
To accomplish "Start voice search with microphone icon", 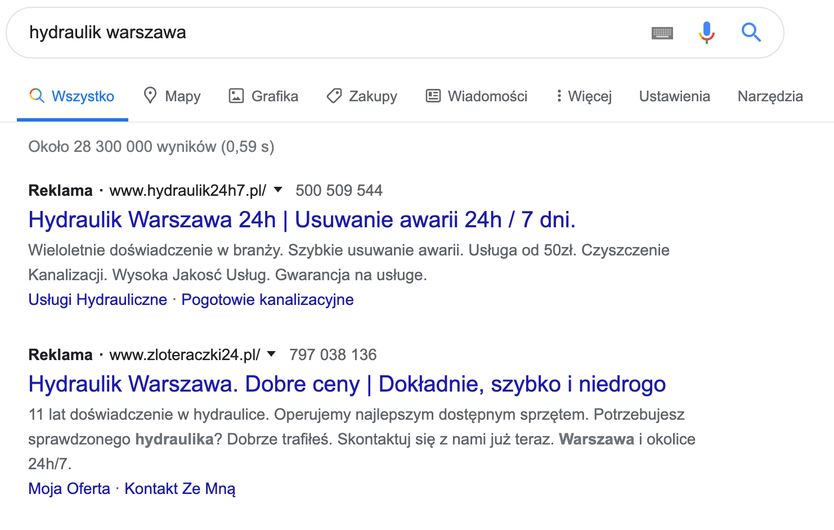I will click(x=706, y=32).
